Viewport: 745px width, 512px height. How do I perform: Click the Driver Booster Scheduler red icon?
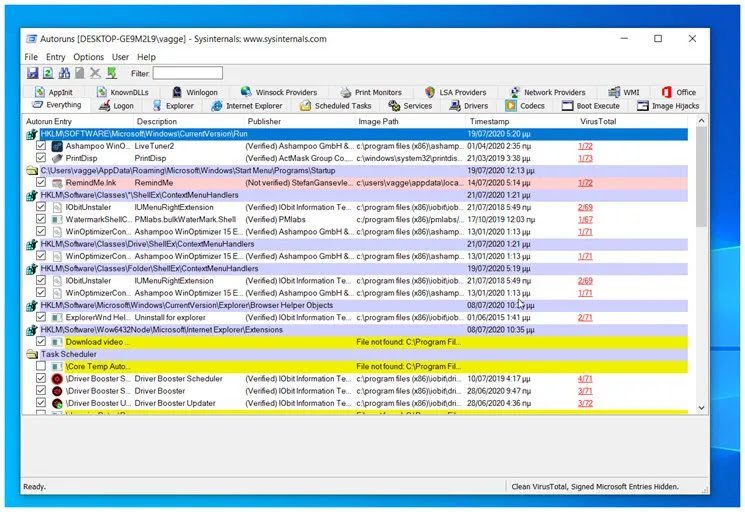click(x=57, y=379)
